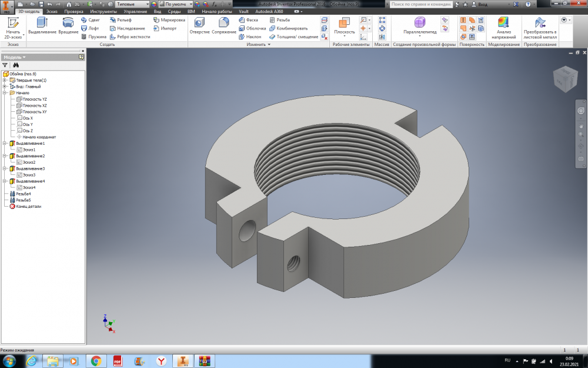588x368 pixels.
Task: Open the Инструменты ribbon tab
Action: 103,11
